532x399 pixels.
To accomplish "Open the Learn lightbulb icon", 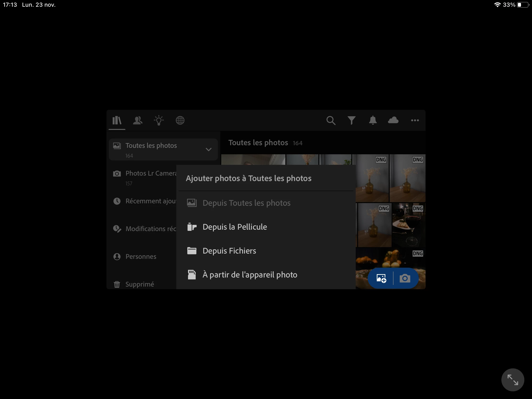I will point(159,120).
